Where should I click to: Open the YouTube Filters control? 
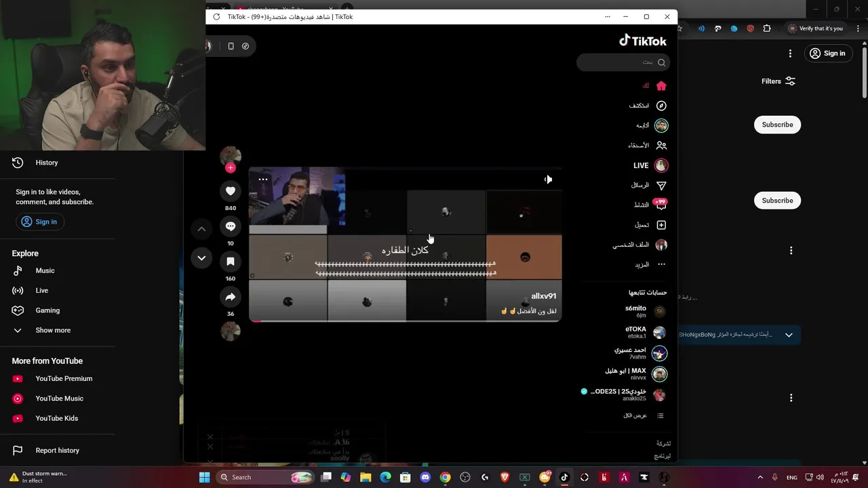click(x=778, y=81)
